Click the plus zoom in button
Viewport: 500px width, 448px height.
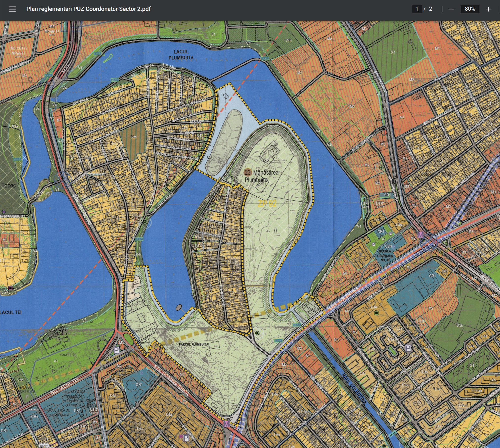coord(488,9)
